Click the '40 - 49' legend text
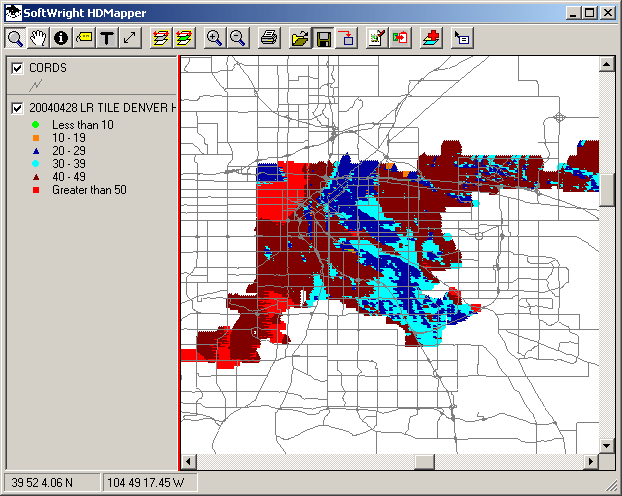Screen dimensions: 622x496 point(69,177)
